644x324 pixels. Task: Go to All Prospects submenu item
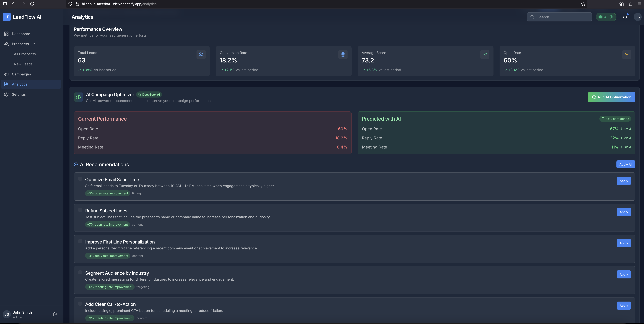(x=25, y=54)
